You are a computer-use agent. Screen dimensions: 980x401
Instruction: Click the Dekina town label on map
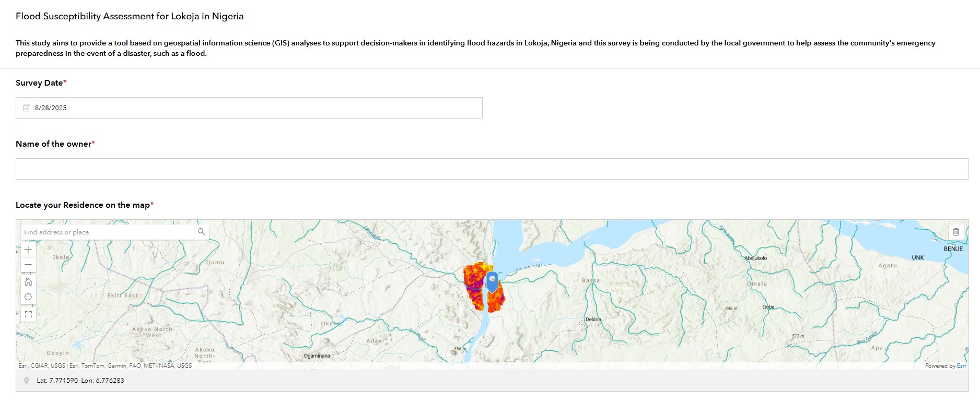click(x=593, y=320)
